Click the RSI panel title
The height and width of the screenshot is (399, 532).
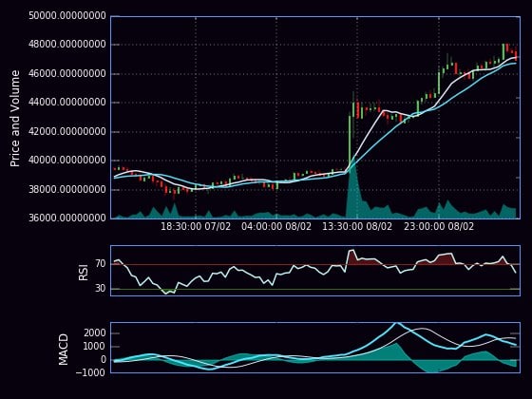[x=84, y=273]
